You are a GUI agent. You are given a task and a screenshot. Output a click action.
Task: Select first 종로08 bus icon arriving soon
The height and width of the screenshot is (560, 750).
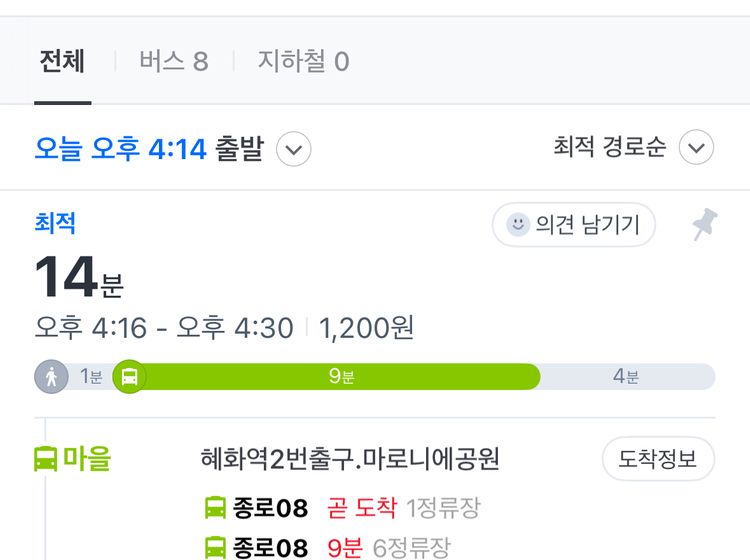click(215, 507)
